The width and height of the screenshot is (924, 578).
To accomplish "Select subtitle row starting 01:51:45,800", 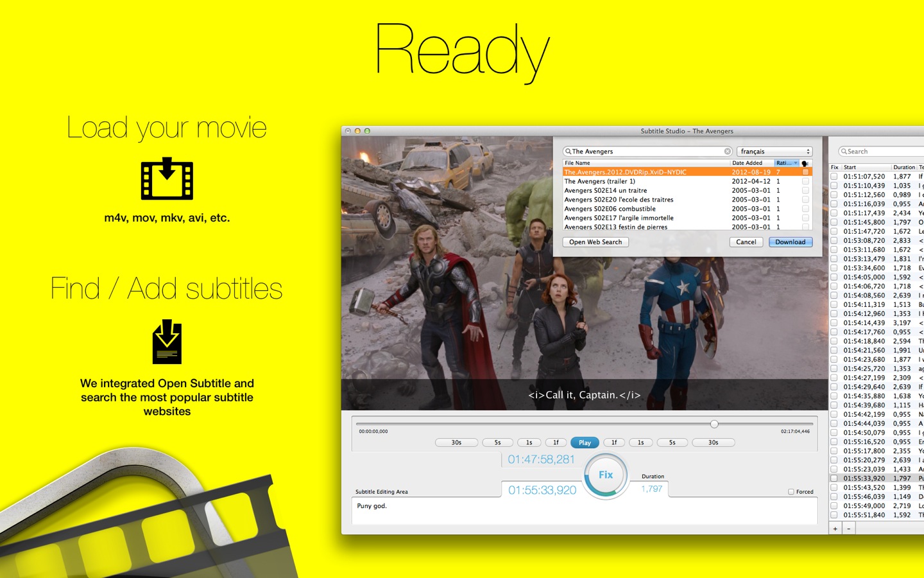I will pyautogui.click(x=877, y=222).
